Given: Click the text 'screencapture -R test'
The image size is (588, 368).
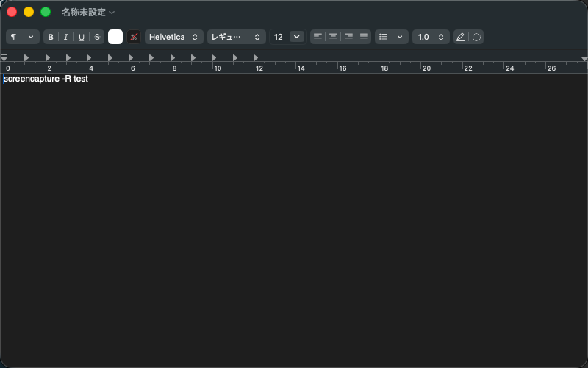Looking at the screenshot, I should [46, 79].
